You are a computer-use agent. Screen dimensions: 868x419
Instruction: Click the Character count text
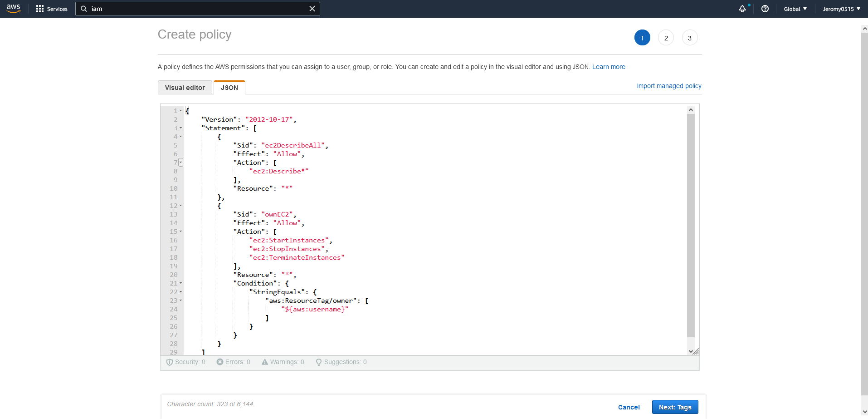pos(211,404)
